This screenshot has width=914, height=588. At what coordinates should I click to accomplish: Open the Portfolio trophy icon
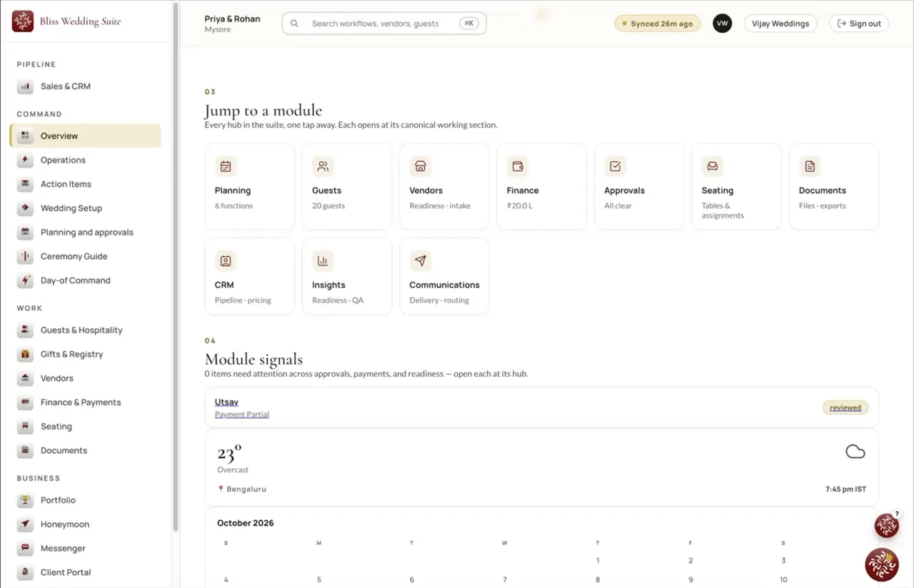(26, 500)
